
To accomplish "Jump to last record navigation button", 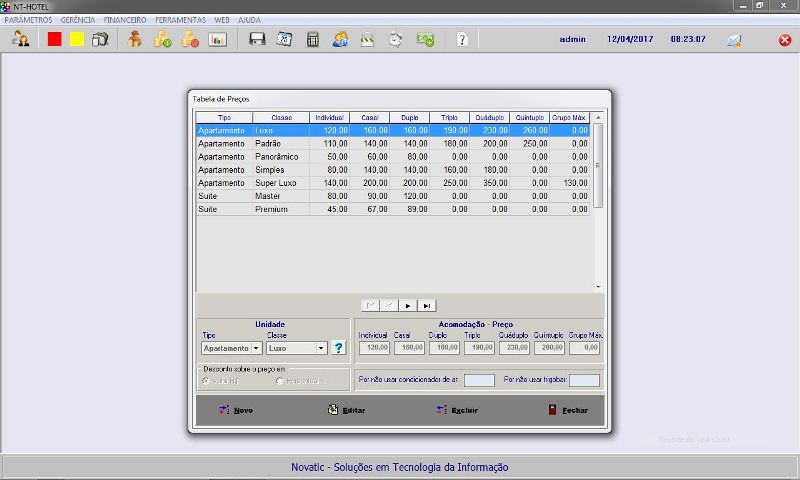I will (427, 305).
